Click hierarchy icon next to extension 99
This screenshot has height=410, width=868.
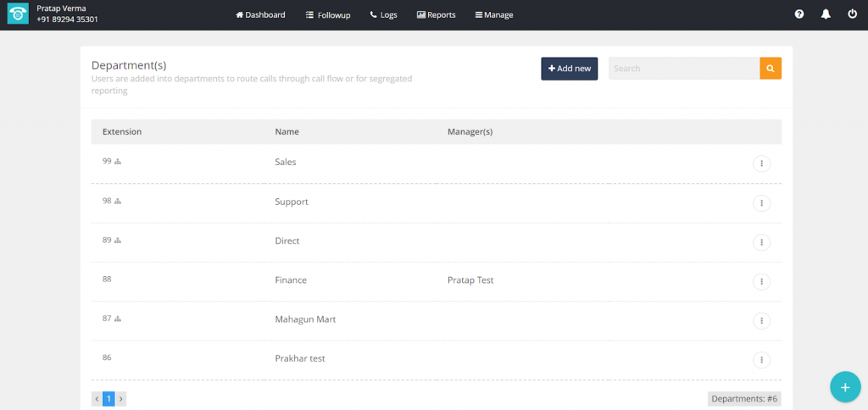(117, 162)
